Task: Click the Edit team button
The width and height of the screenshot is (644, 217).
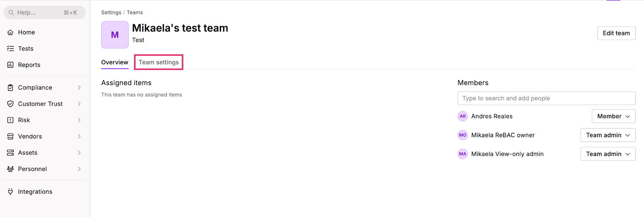Action: coord(616,33)
